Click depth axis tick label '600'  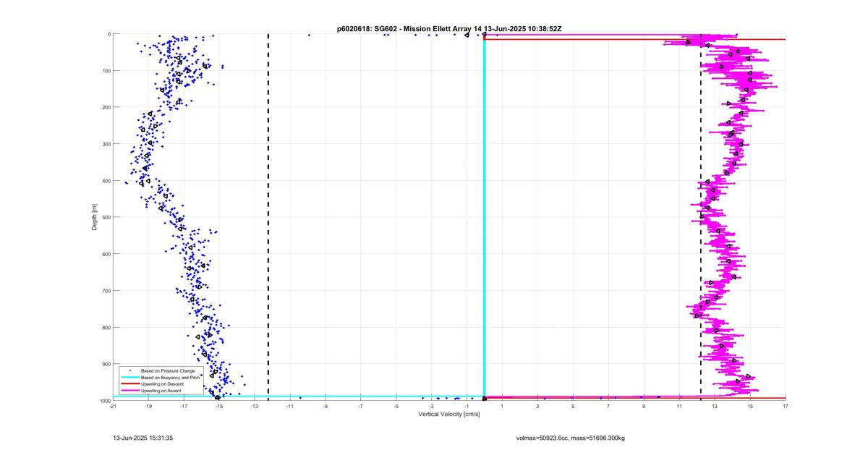(106, 254)
